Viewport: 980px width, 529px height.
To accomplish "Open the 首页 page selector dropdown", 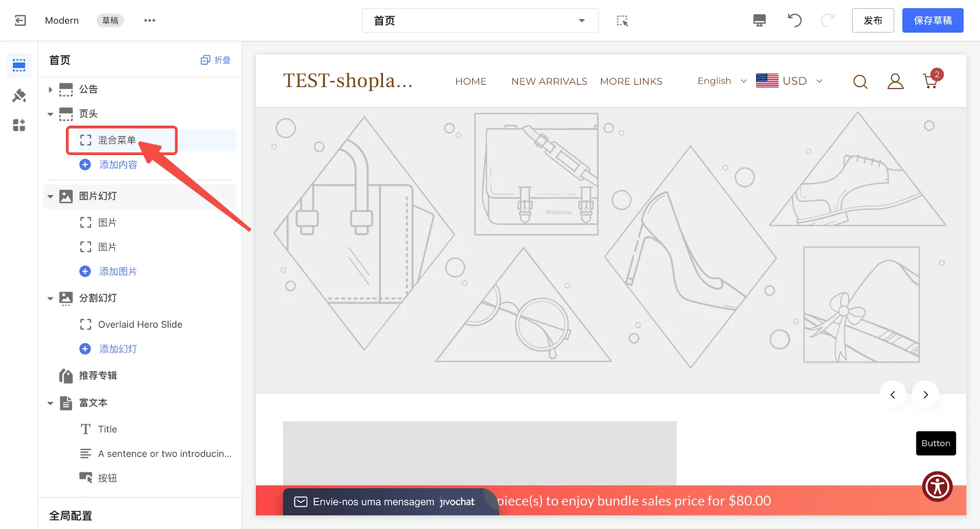I will pos(480,21).
